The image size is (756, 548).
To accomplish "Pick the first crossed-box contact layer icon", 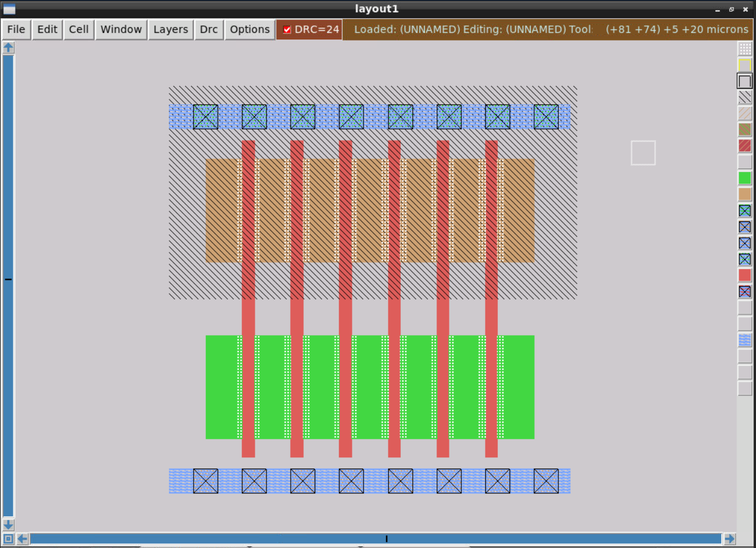I will pos(744,210).
